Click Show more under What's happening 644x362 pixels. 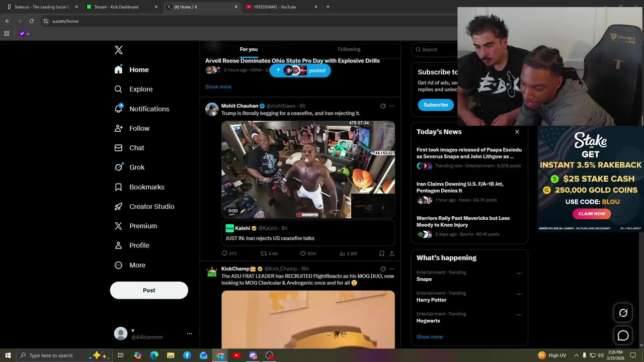point(430,337)
